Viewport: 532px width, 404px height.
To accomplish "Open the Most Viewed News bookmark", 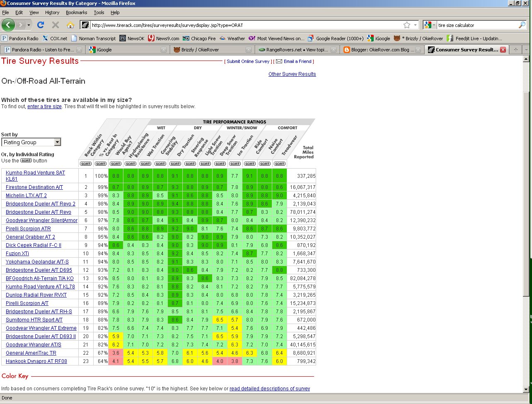I will (277, 38).
